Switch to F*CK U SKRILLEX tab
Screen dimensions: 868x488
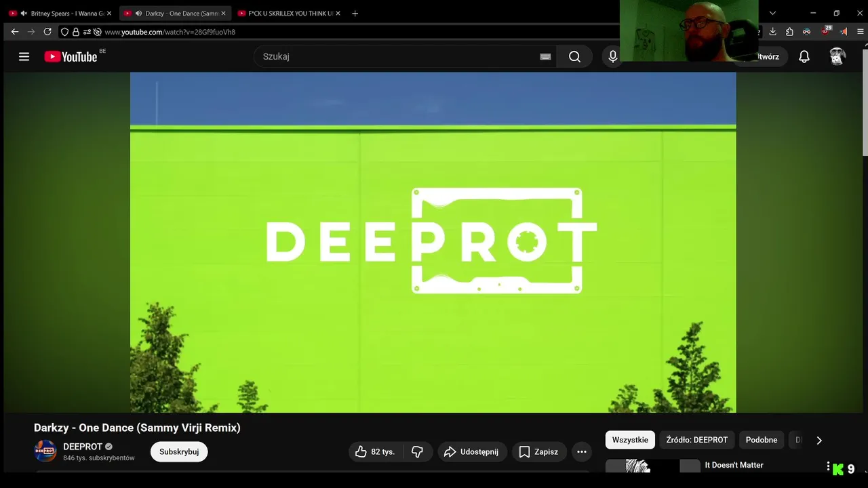pos(290,14)
